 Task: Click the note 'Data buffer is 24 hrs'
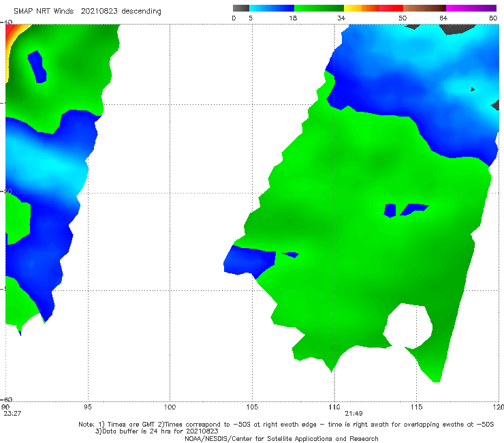click(x=138, y=431)
